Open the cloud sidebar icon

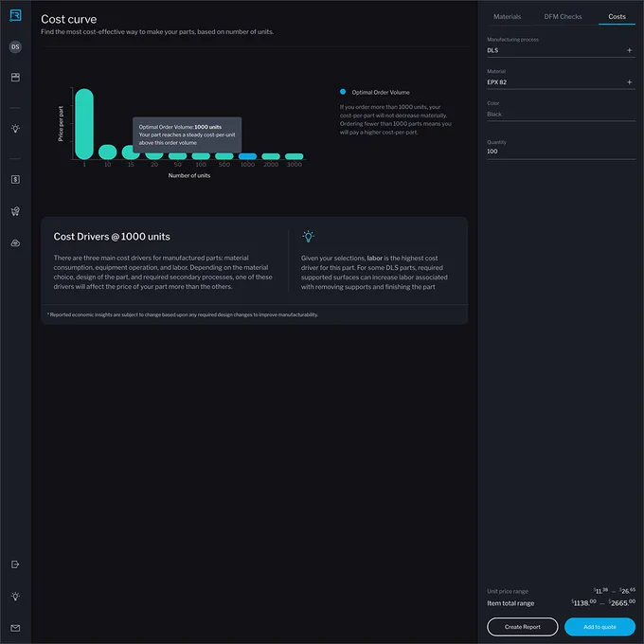click(x=15, y=243)
